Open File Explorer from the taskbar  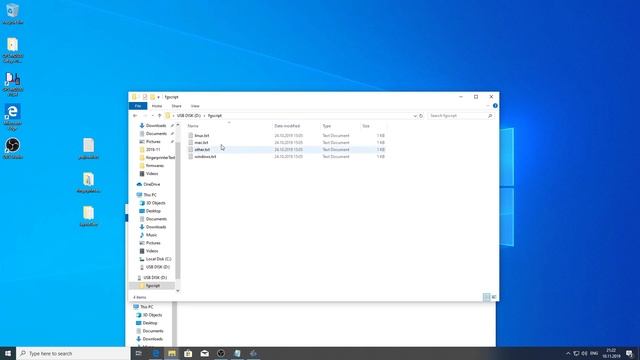[172, 353]
